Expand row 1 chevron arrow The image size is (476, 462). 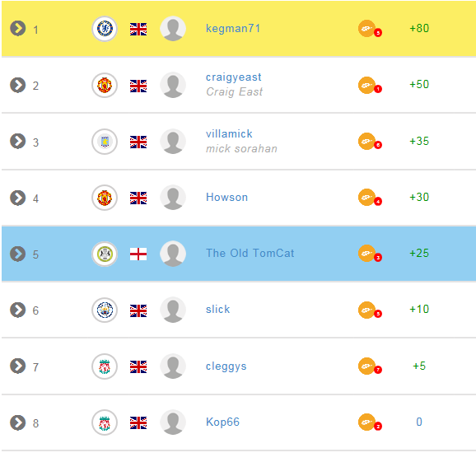tap(18, 29)
